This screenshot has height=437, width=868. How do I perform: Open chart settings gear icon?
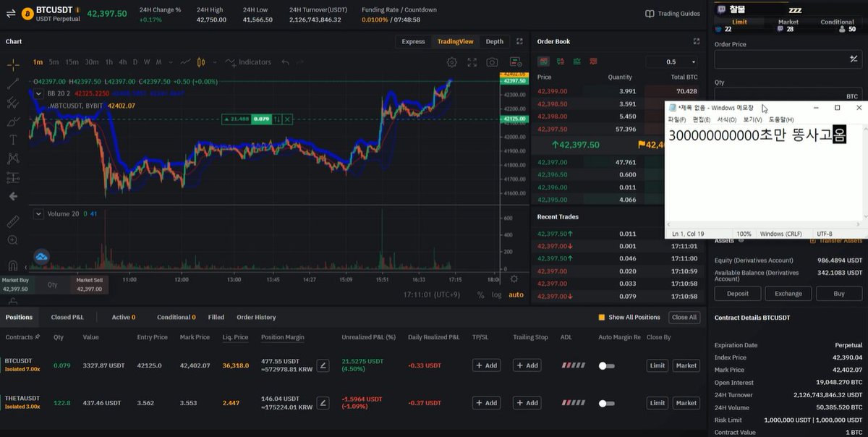(x=452, y=62)
